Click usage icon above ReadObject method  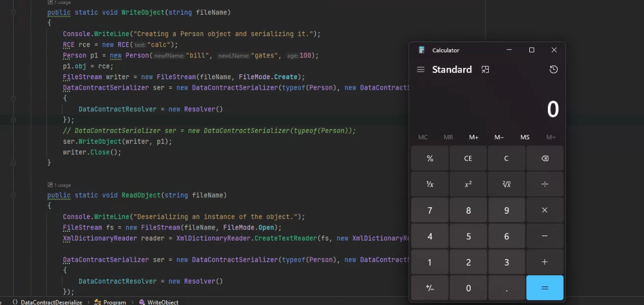coord(50,185)
